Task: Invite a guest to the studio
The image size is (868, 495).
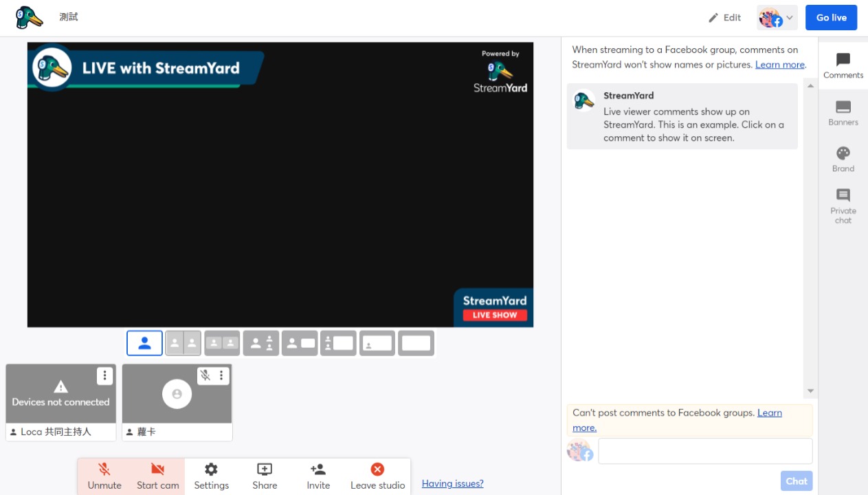Action: pyautogui.click(x=318, y=476)
